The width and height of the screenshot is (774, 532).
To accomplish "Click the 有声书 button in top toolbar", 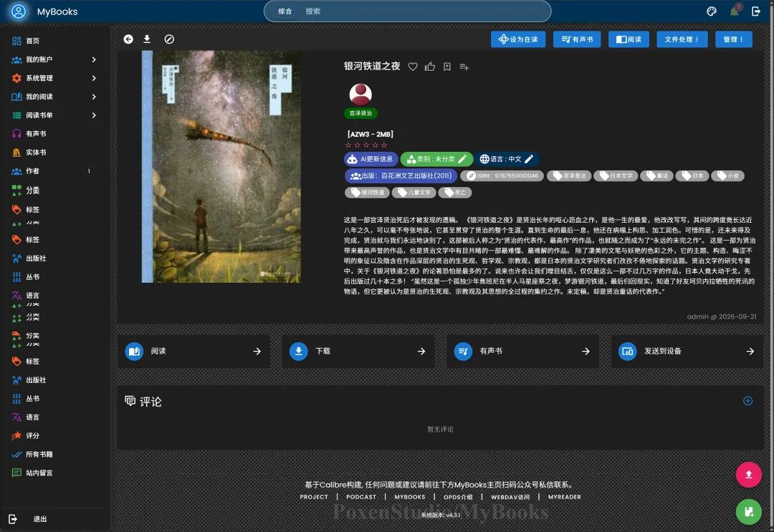I will coord(577,39).
